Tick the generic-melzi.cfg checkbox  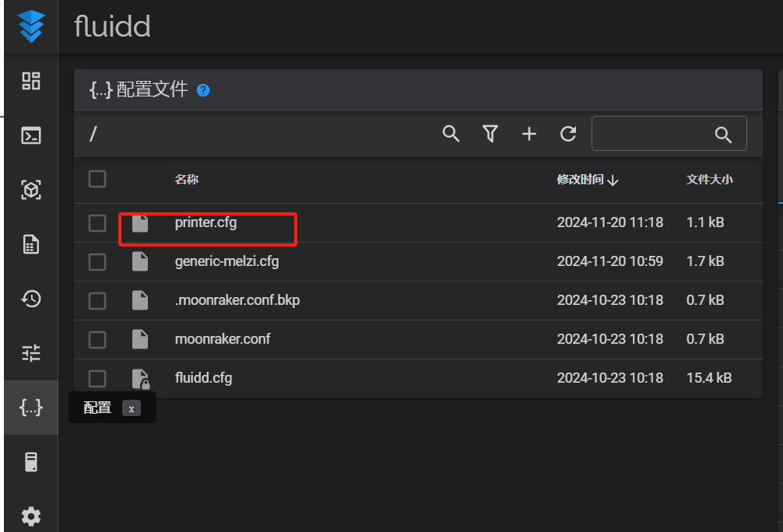pyautogui.click(x=97, y=262)
